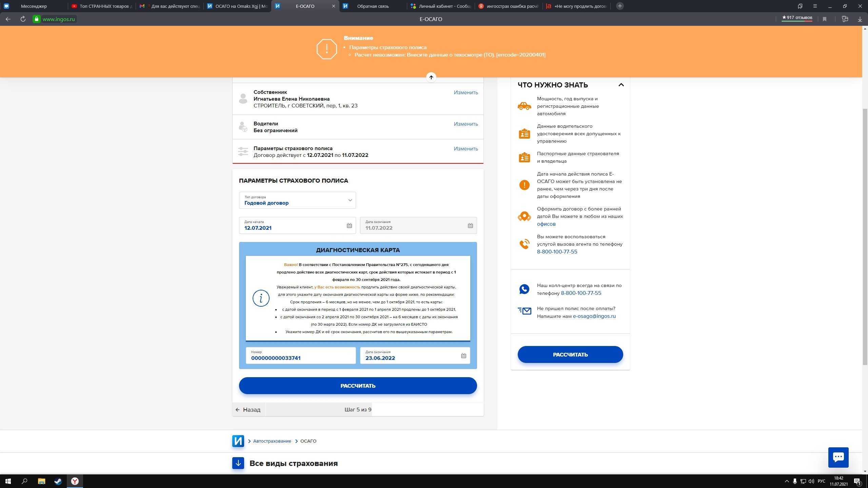Switch to Обратная связь tab
Screen dimensions: 868x488
click(373, 6)
